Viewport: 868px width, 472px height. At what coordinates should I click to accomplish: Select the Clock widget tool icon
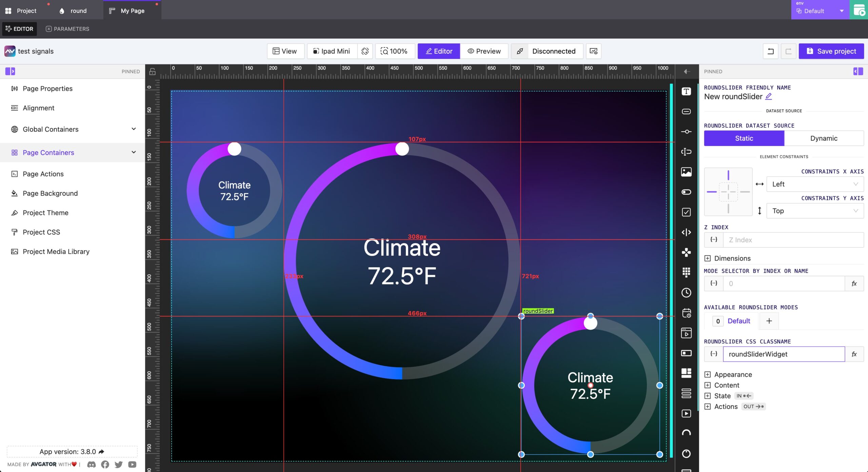click(x=686, y=293)
